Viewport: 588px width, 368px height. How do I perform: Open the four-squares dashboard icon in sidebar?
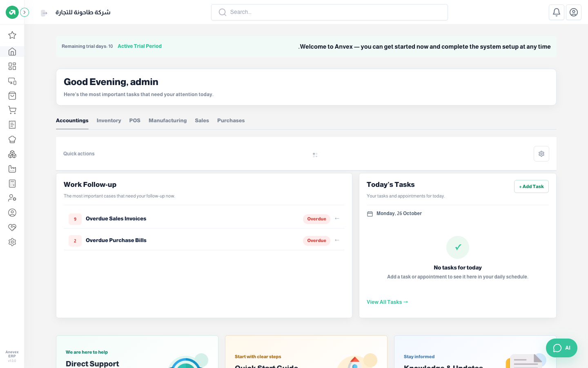click(12, 66)
